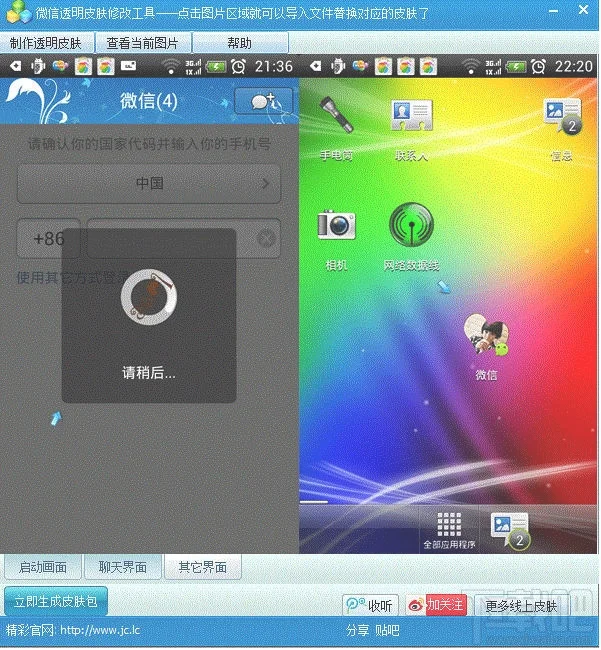This screenshot has width=601, height=650.
Task: Click the 全部应用程序 grid icon
Action: click(449, 524)
